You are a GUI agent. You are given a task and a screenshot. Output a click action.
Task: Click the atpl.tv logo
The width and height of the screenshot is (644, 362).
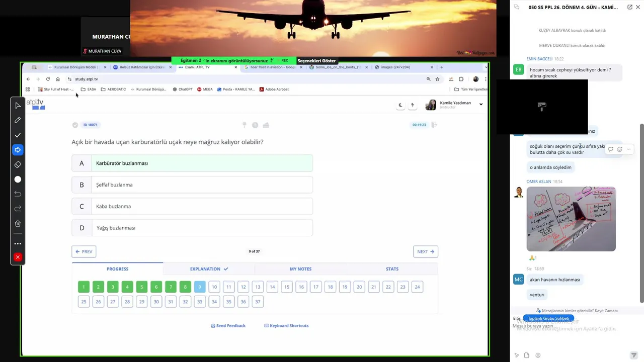pyautogui.click(x=35, y=104)
